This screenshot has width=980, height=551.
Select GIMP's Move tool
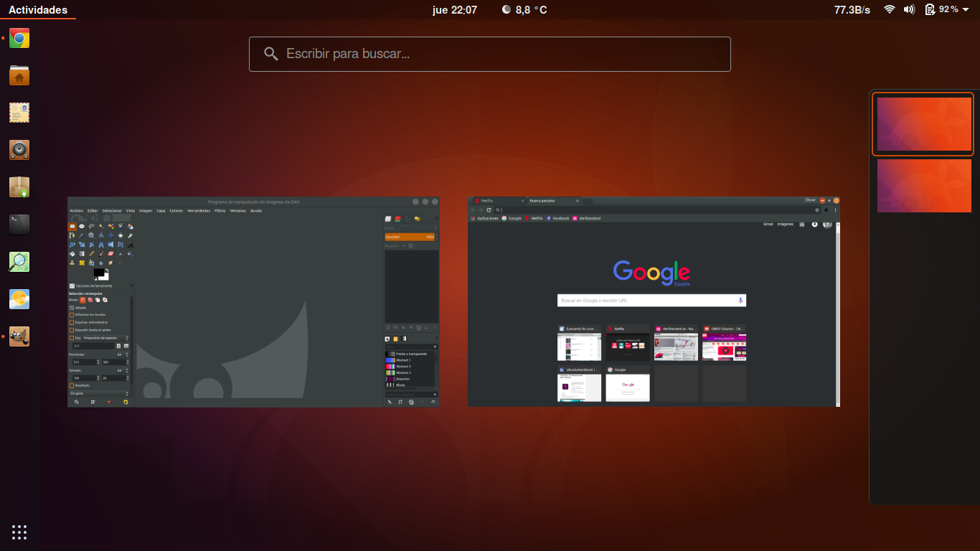(x=110, y=235)
